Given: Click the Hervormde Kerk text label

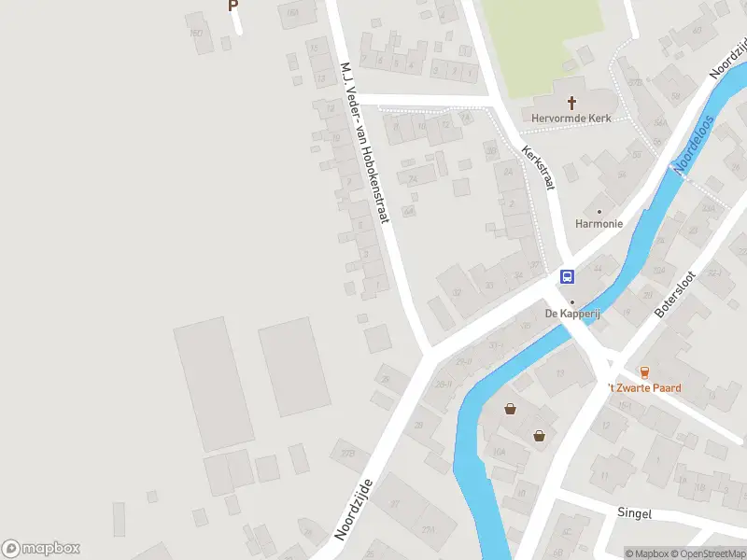Looking at the screenshot, I should coord(571,119).
